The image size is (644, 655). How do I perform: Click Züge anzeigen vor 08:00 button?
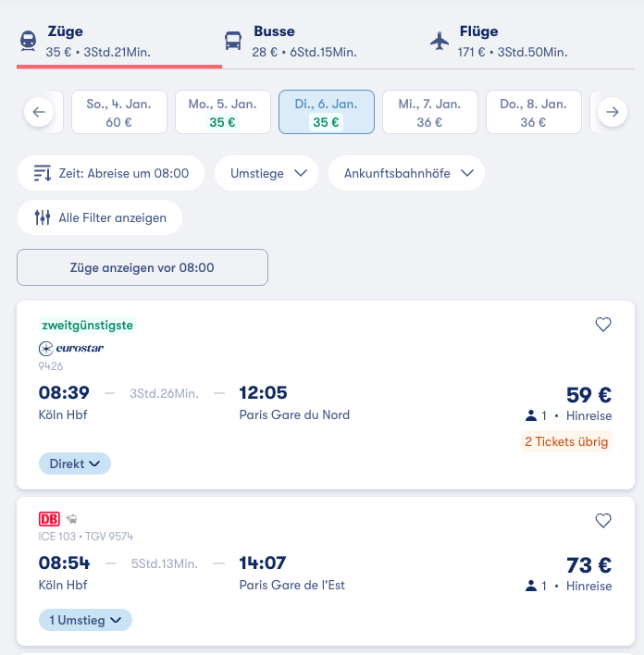[142, 267]
